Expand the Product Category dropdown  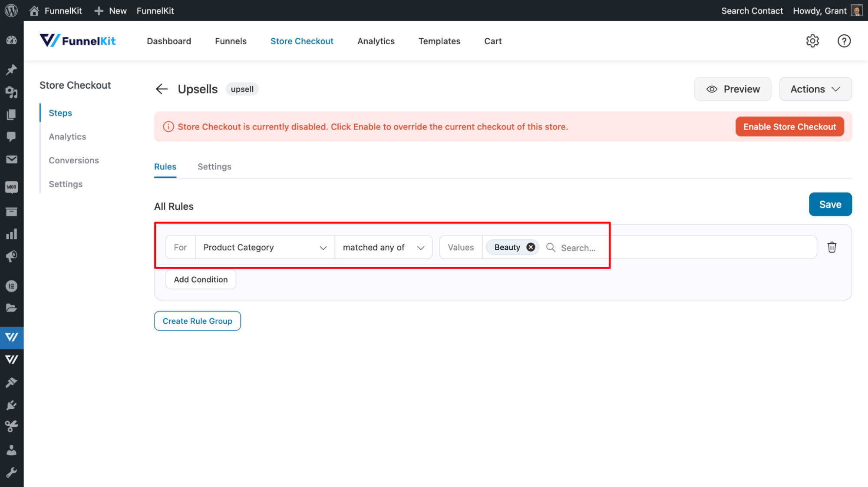(x=265, y=247)
